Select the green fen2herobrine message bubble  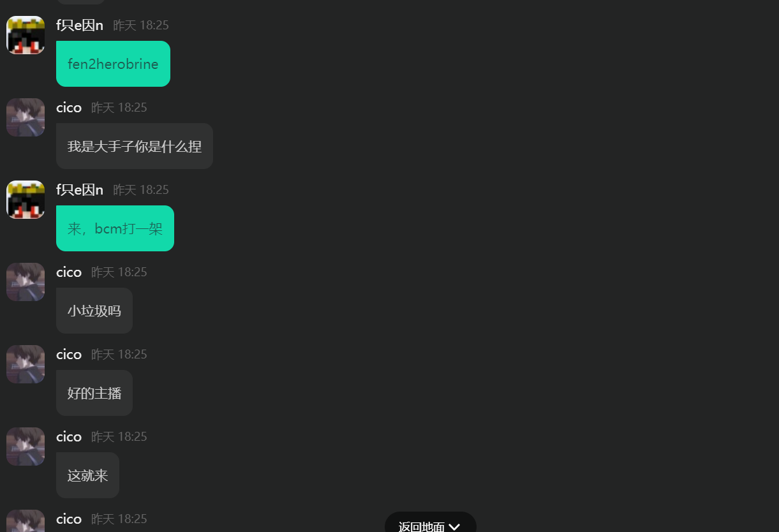[113, 64]
